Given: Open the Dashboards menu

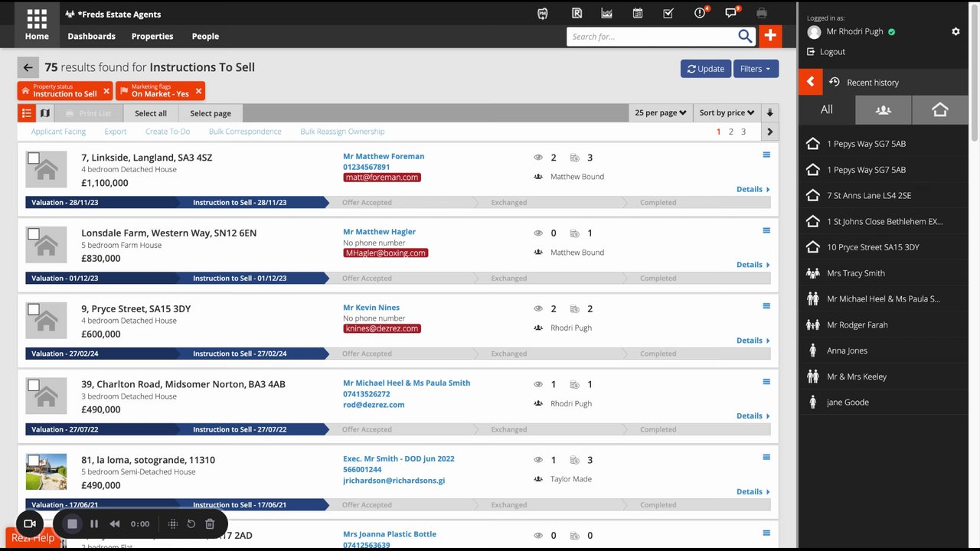Looking at the screenshot, I should tap(91, 36).
